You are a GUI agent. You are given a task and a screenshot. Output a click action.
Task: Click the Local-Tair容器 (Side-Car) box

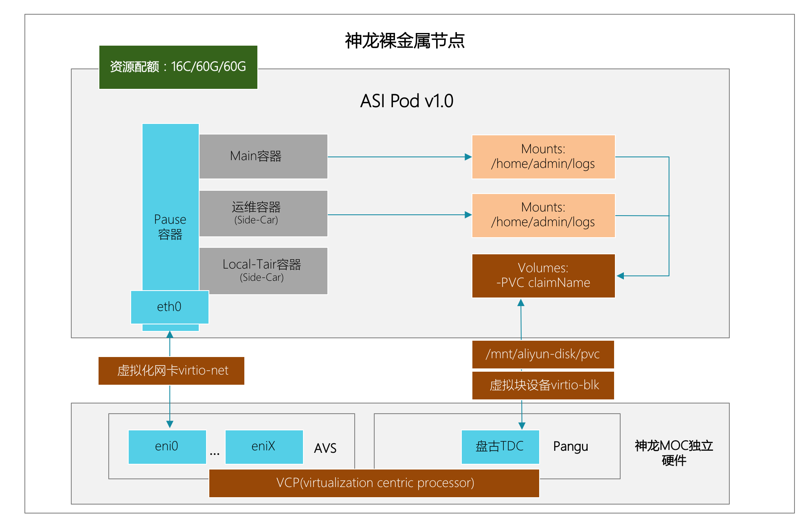tap(263, 271)
